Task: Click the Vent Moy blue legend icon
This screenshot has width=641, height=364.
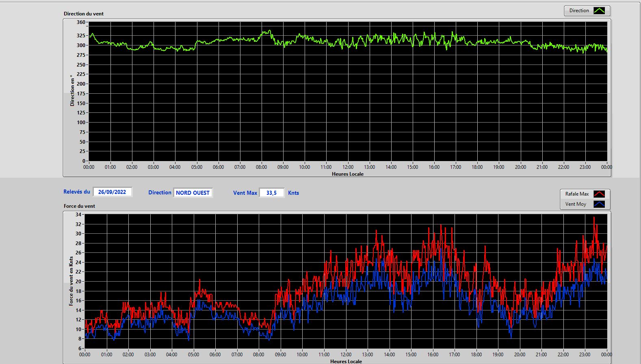Action: [x=599, y=204]
